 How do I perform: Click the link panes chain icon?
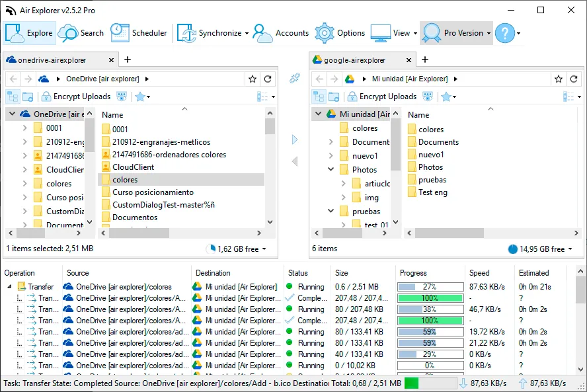(x=295, y=78)
